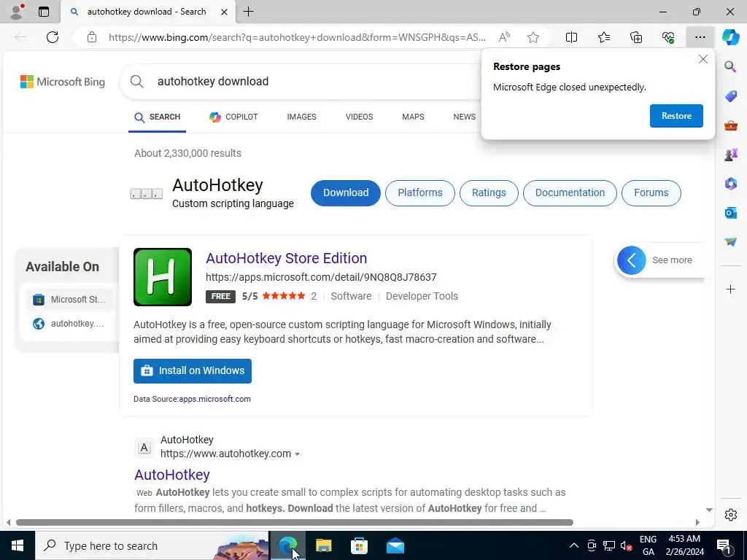Open Mail app from taskbar

(x=395, y=545)
